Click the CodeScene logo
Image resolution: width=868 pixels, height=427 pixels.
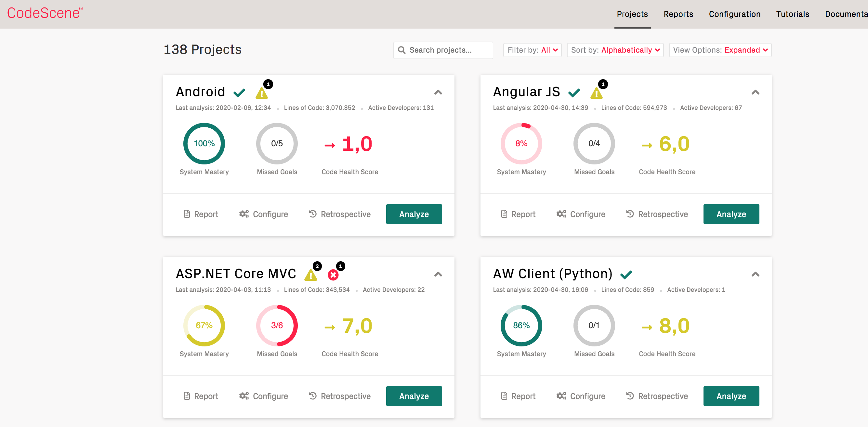(45, 13)
